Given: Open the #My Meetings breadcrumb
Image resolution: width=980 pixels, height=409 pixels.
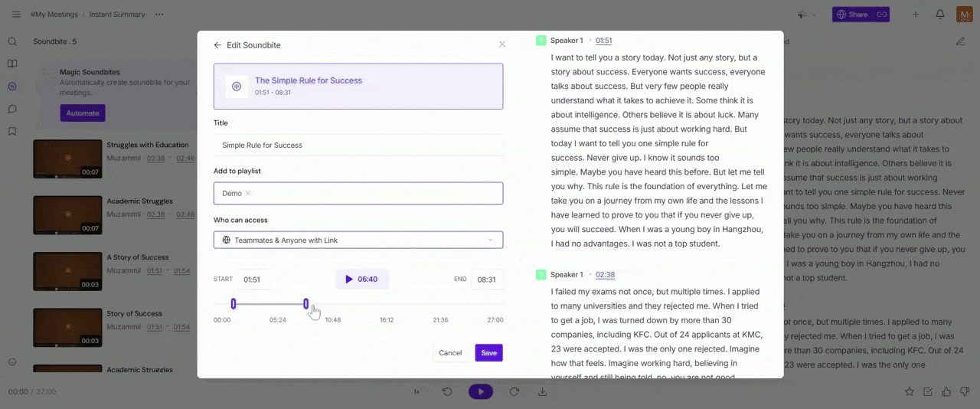Looking at the screenshot, I should click(x=54, y=15).
